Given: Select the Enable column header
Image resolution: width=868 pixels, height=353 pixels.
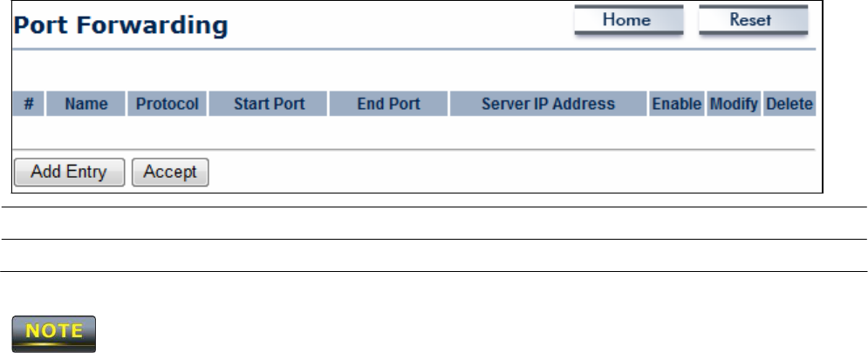Looking at the screenshot, I should [x=677, y=104].
